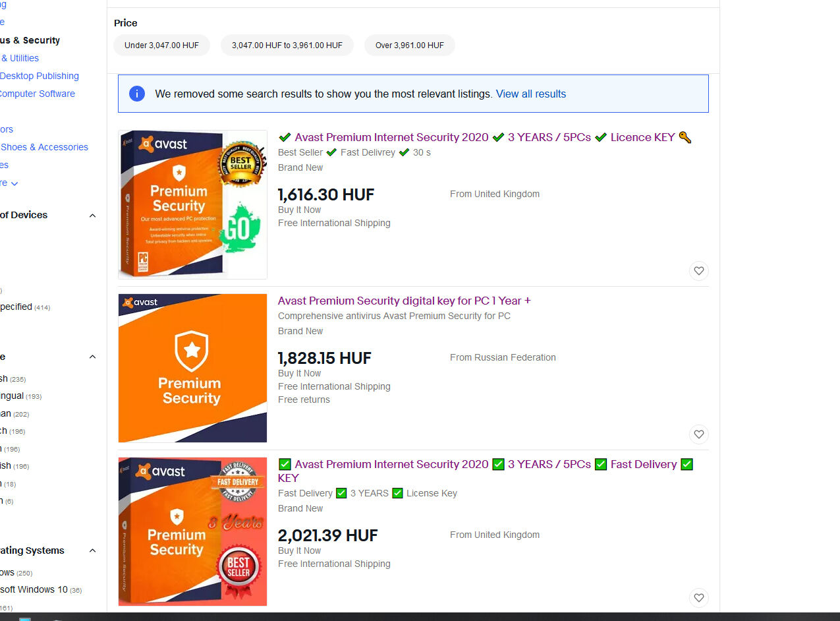This screenshot has height=621, width=840.
Task: Open the Computer Software category link
Action: (38, 94)
